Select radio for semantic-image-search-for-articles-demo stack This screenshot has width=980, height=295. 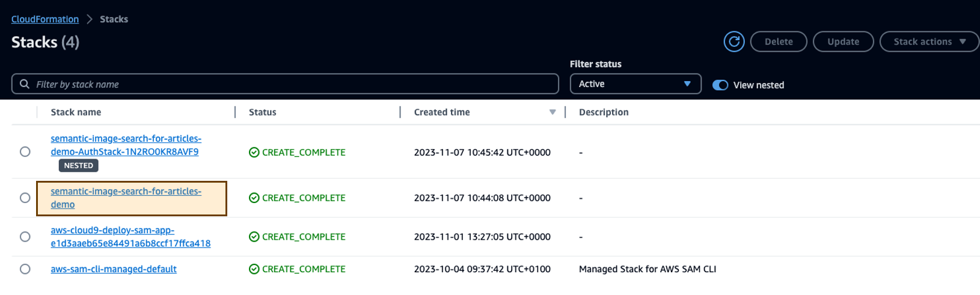[x=25, y=198]
